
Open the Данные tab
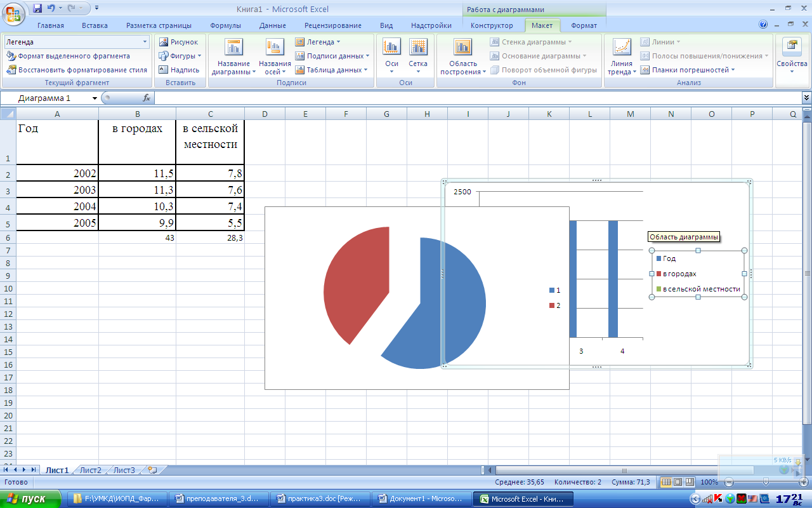(272, 25)
